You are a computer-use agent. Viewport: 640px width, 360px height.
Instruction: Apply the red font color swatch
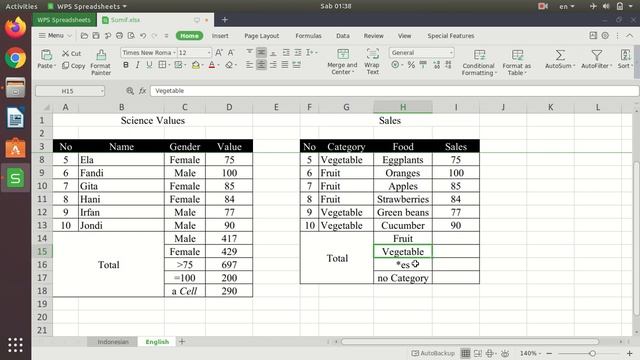coord(211,65)
